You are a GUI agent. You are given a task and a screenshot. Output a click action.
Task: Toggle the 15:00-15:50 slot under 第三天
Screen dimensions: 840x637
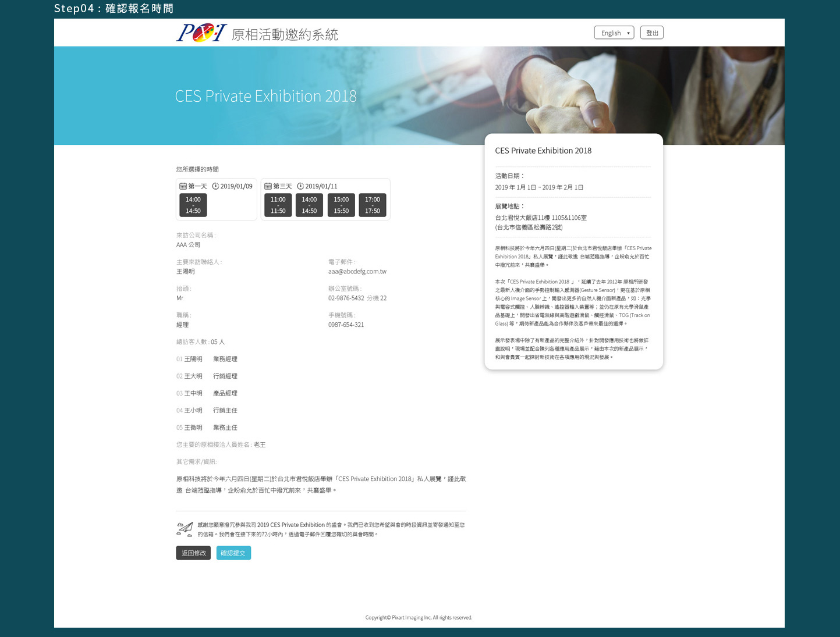pyautogui.click(x=341, y=205)
